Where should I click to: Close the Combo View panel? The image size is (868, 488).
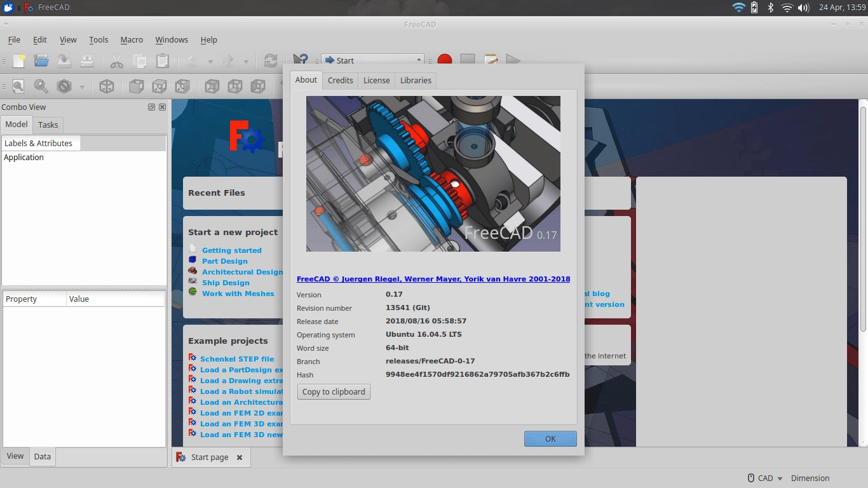pos(162,107)
